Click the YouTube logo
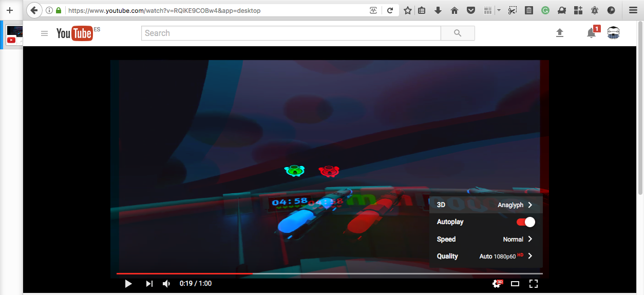 (x=75, y=33)
